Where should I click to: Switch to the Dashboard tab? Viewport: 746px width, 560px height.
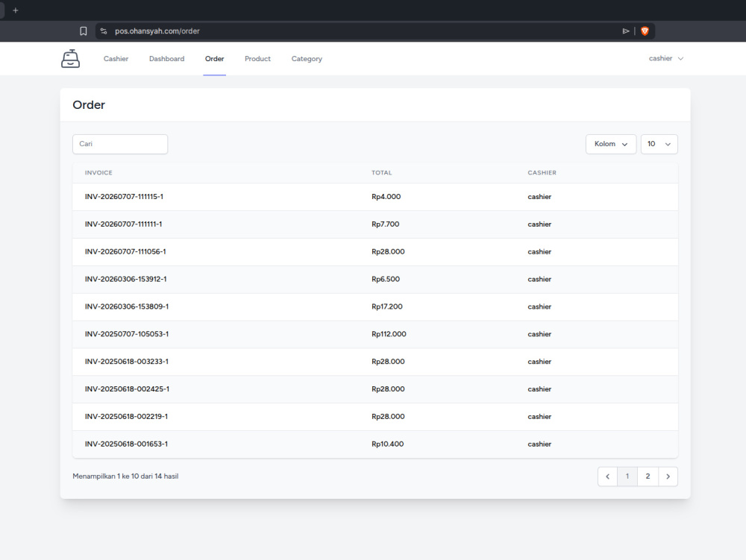pyautogui.click(x=166, y=58)
